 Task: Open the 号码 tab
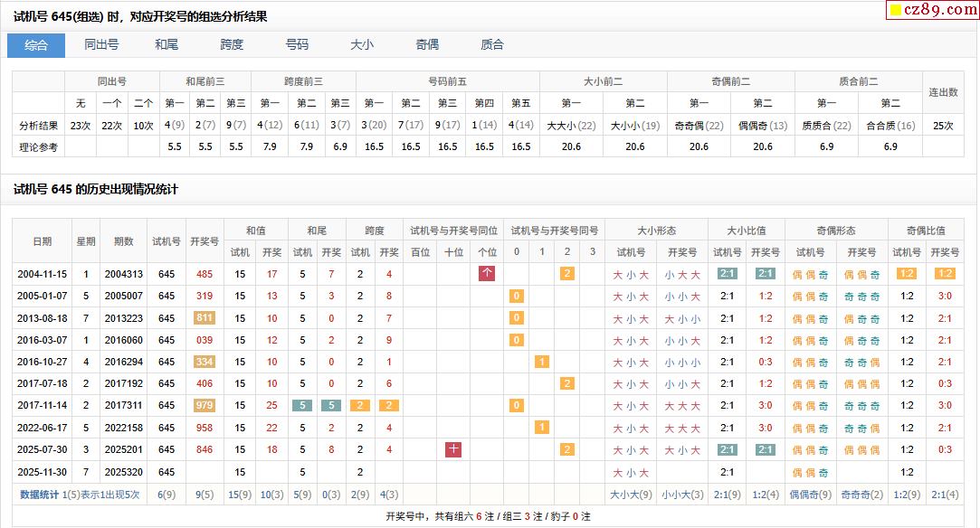(x=297, y=45)
